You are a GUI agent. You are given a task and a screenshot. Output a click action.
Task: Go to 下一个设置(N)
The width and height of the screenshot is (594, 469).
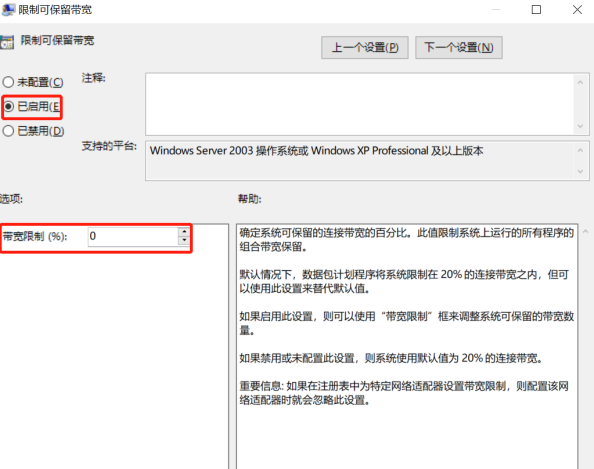[x=459, y=48]
